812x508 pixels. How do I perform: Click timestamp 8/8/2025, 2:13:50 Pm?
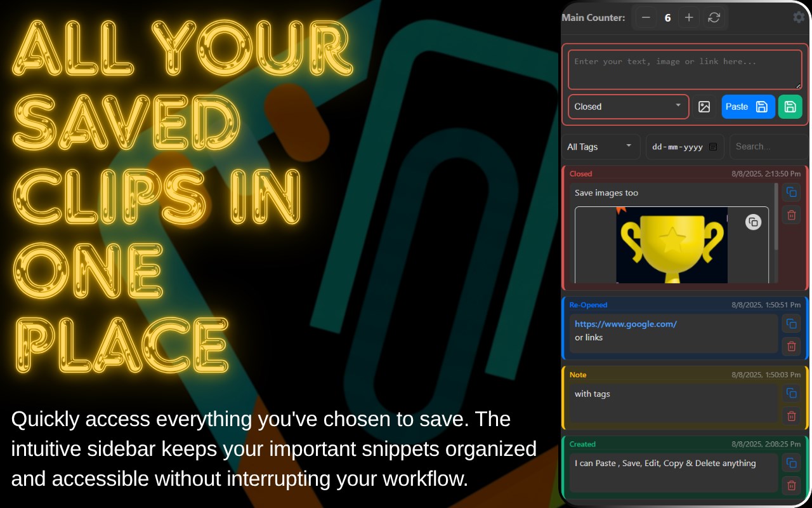coord(766,174)
